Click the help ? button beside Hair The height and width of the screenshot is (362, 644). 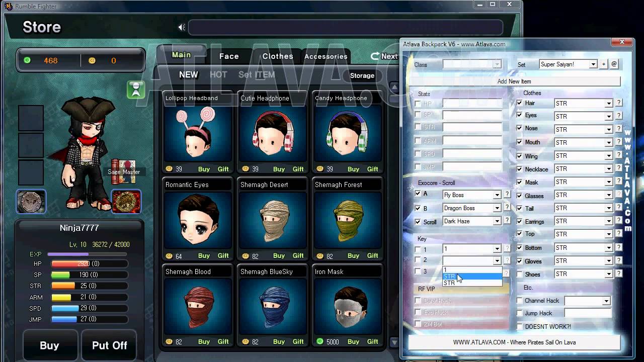click(619, 103)
